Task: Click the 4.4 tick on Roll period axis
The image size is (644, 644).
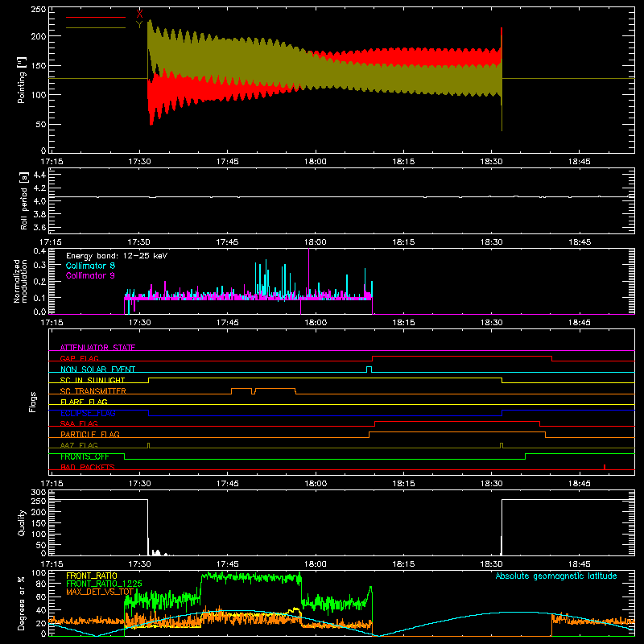Action: pos(39,175)
